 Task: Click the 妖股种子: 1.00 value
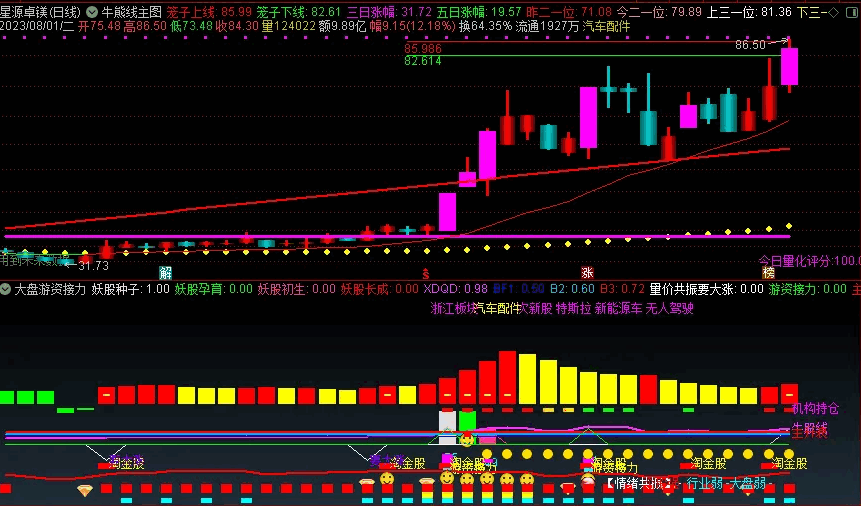(130, 289)
